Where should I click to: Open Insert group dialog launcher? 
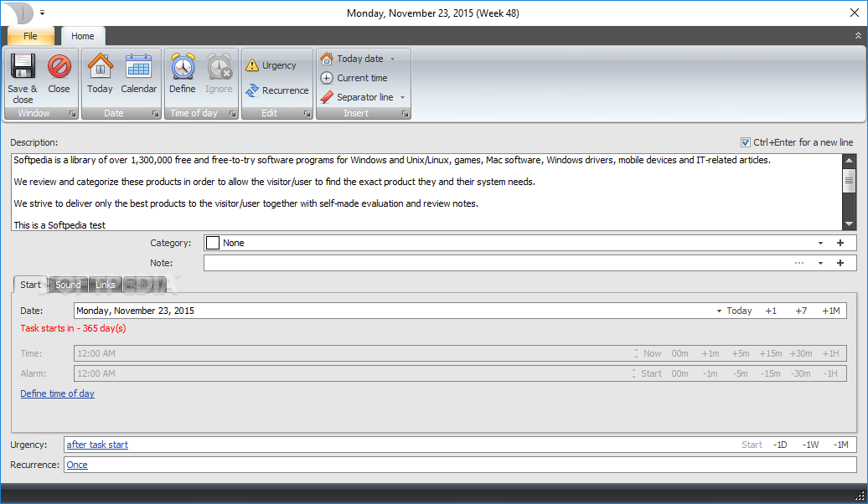(x=406, y=113)
